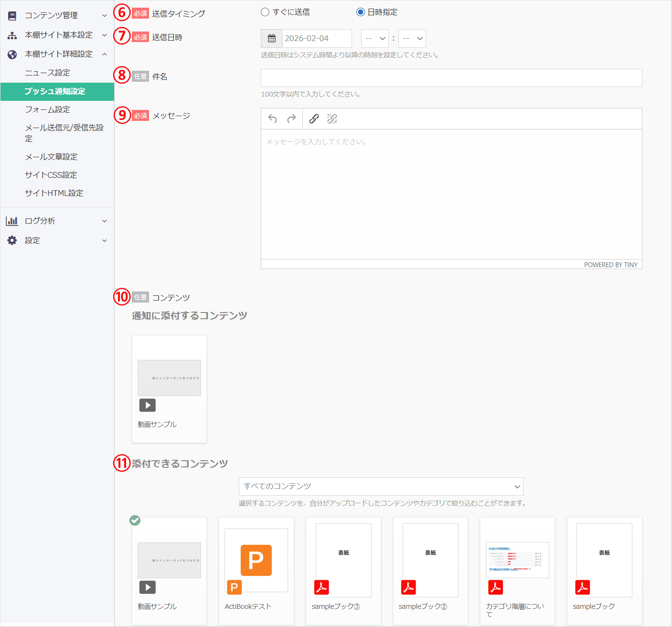Open the hour dropdown for send time
The height and width of the screenshot is (627, 672).
[x=374, y=38]
